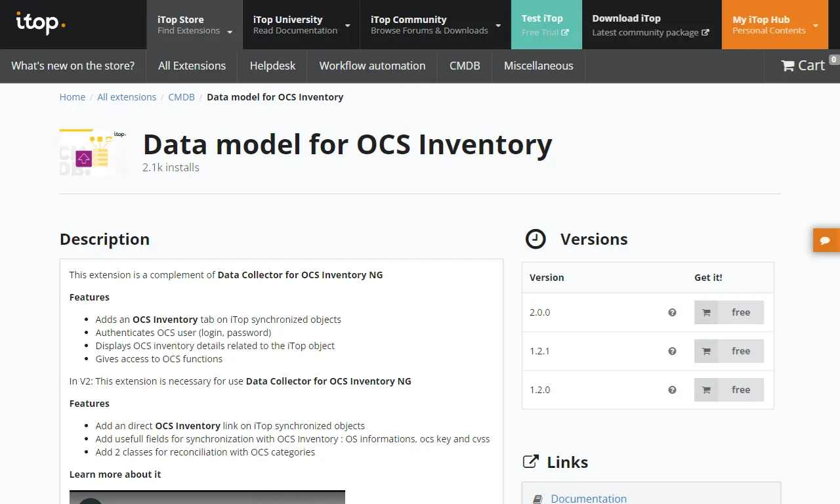Viewport: 840px width, 504px height.
Task: Open What's new on the store?
Action: pyautogui.click(x=73, y=66)
